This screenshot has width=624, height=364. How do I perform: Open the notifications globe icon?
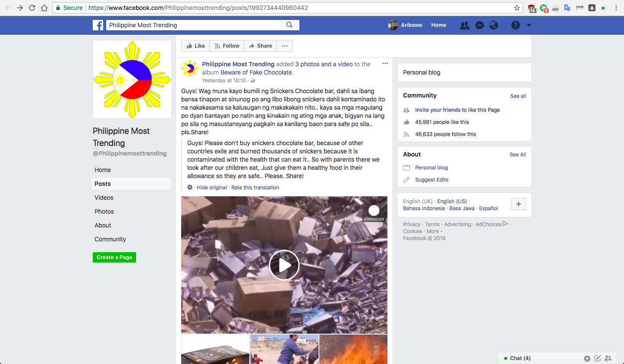494,25
